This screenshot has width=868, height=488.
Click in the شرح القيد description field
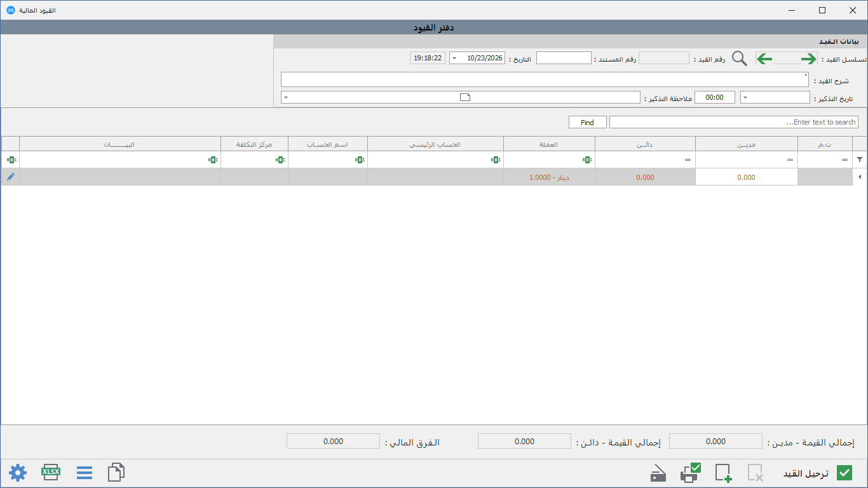pyautogui.click(x=545, y=79)
